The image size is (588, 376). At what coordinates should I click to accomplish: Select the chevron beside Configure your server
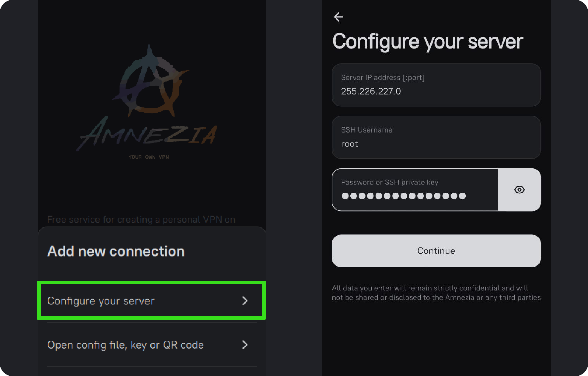(245, 301)
